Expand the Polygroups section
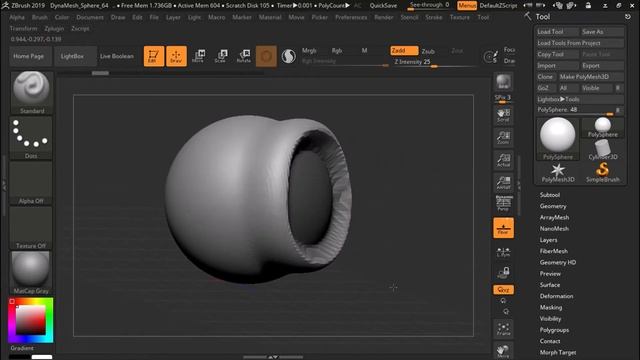Image resolution: width=640 pixels, height=360 pixels. (x=554, y=330)
